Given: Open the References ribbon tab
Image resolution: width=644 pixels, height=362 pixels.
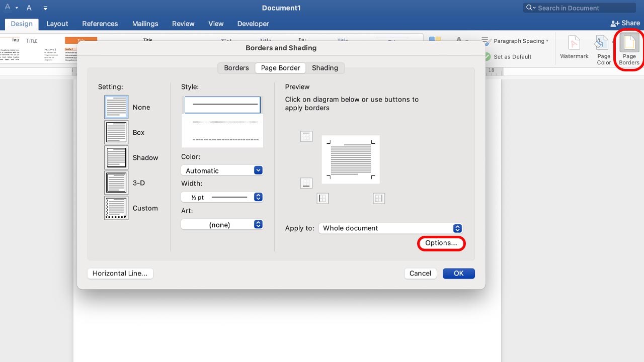Looking at the screenshot, I should pos(100,24).
